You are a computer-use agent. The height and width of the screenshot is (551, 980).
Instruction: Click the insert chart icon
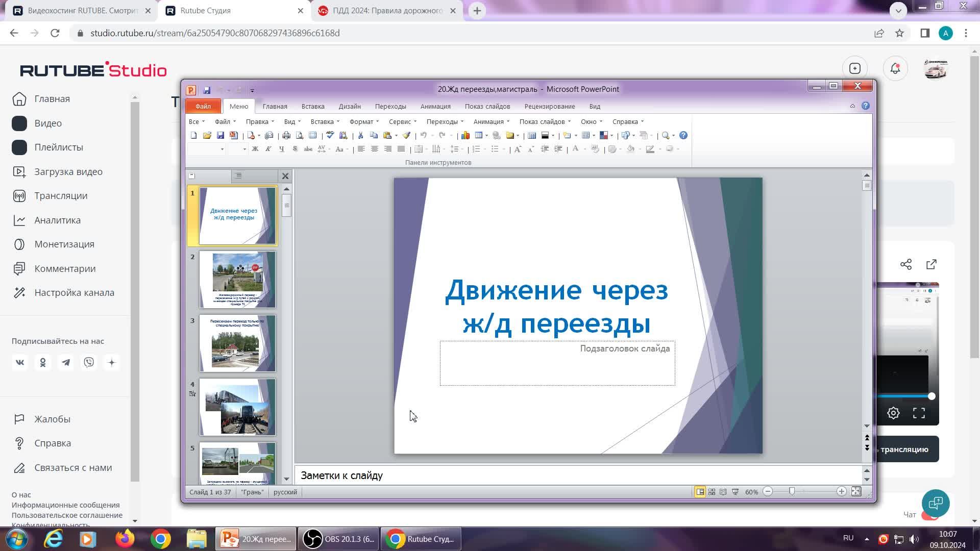(x=465, y=136)
